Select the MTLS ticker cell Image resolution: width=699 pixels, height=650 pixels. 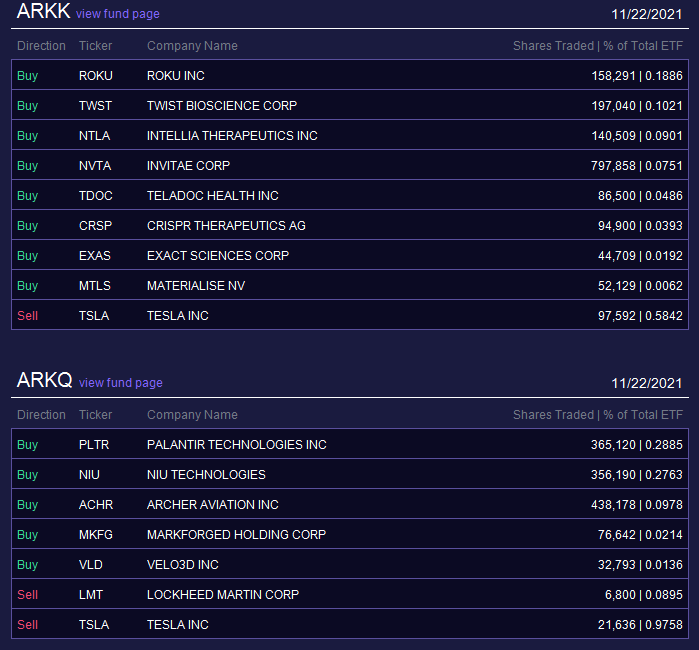point(95,285)
